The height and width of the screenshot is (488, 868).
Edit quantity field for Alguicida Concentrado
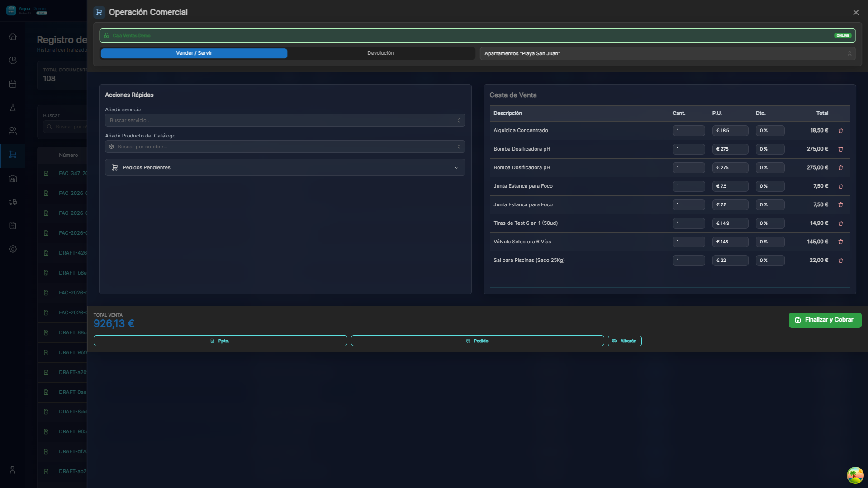pos(688,131)
